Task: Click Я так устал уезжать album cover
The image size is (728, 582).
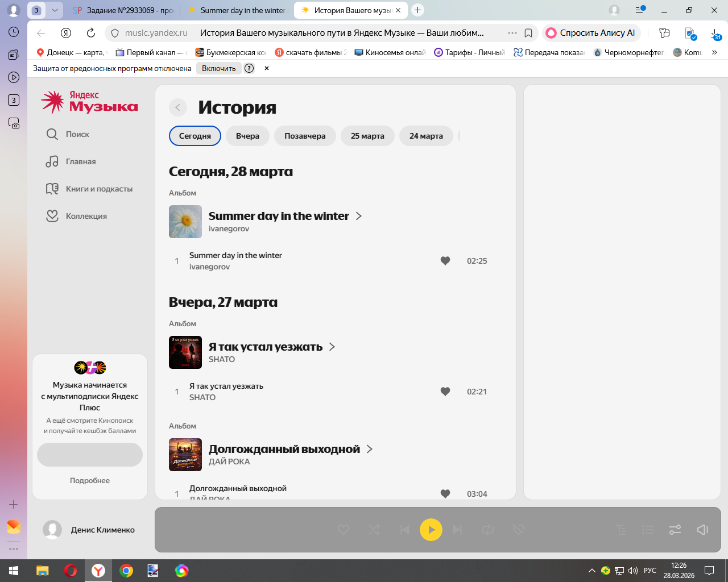Action: [x=185, y=352]
